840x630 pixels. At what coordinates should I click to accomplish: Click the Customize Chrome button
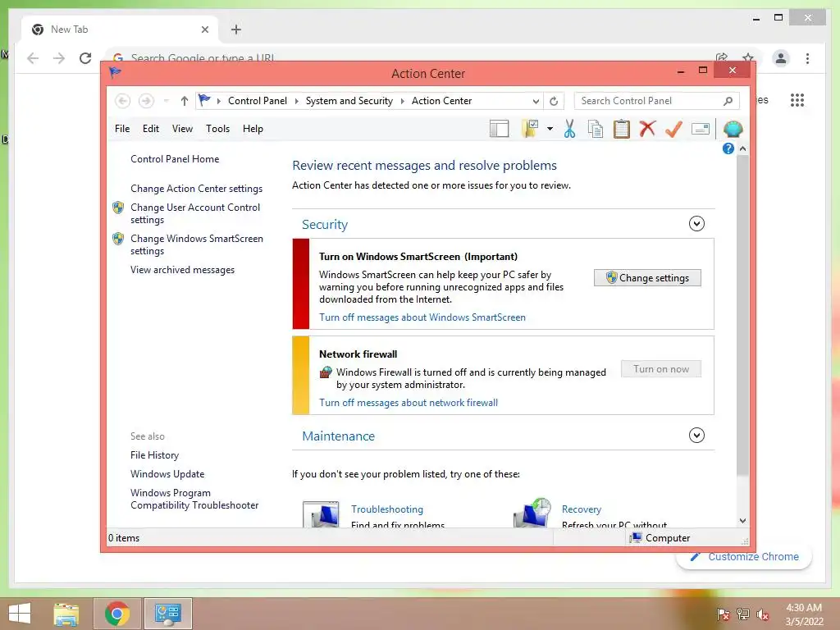pos(745,557)
